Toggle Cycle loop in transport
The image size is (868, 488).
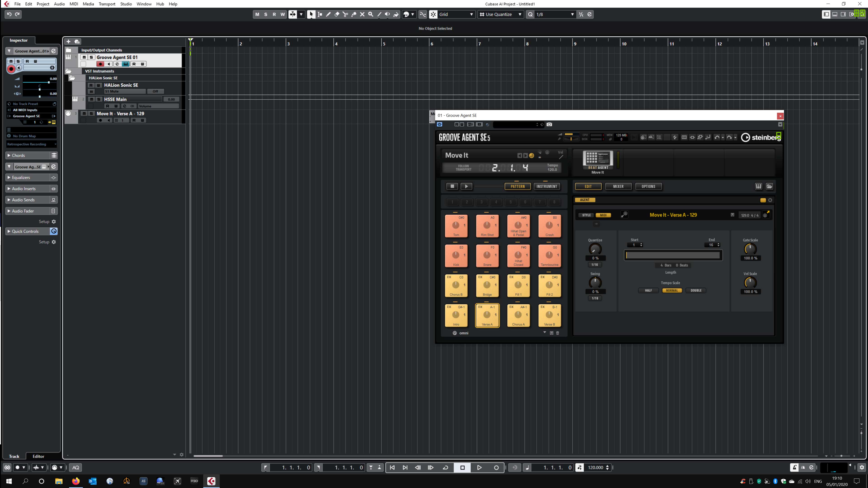pos(446,467)
